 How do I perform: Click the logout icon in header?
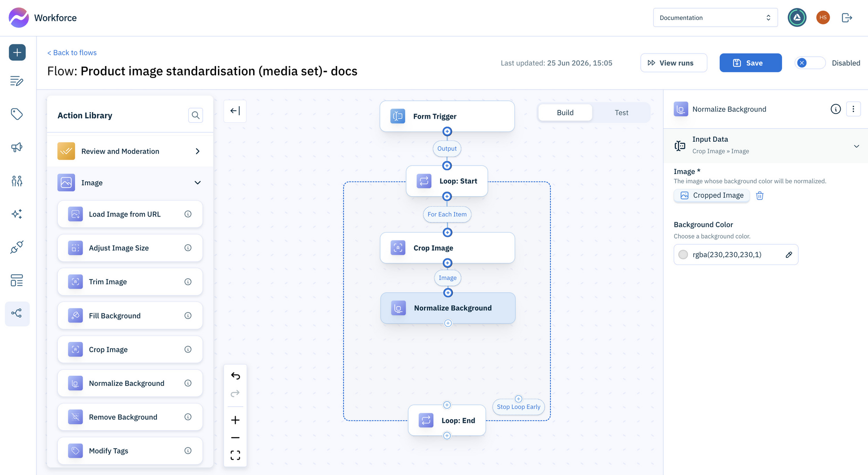pos(847,18)
